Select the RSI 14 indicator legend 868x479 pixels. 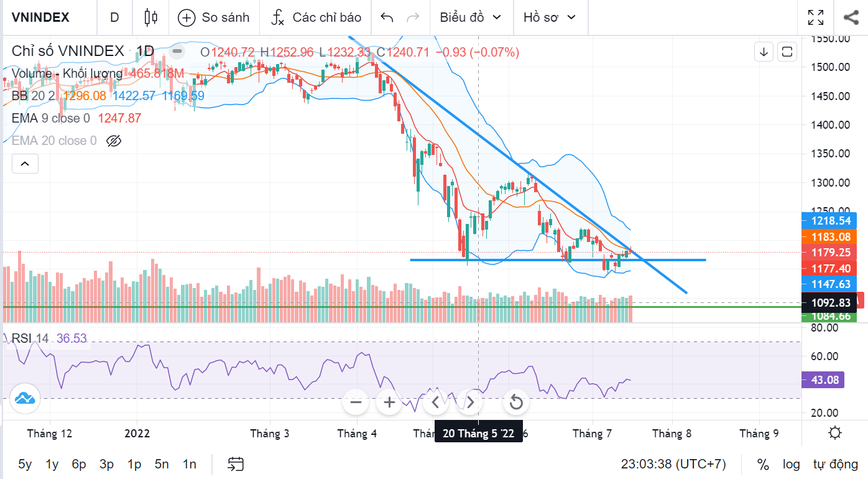tap(30, 338)
